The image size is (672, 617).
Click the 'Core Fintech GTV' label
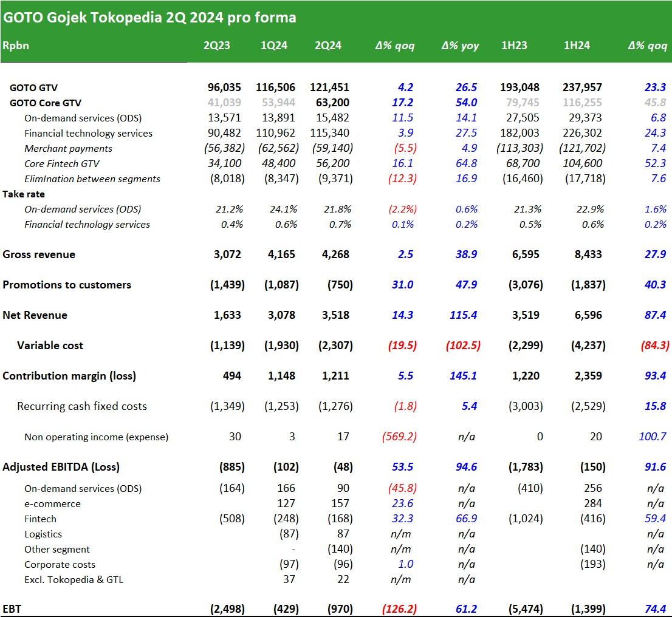(62, 164)
